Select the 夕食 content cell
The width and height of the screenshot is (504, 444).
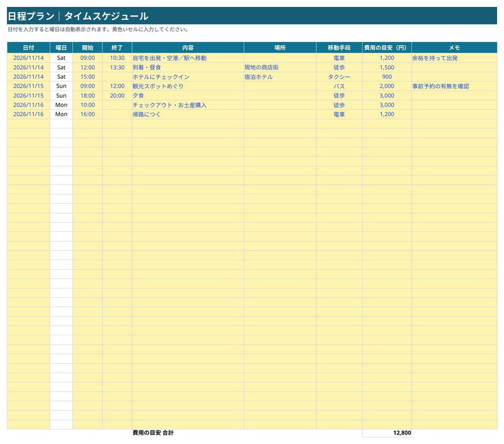[188, 95]
